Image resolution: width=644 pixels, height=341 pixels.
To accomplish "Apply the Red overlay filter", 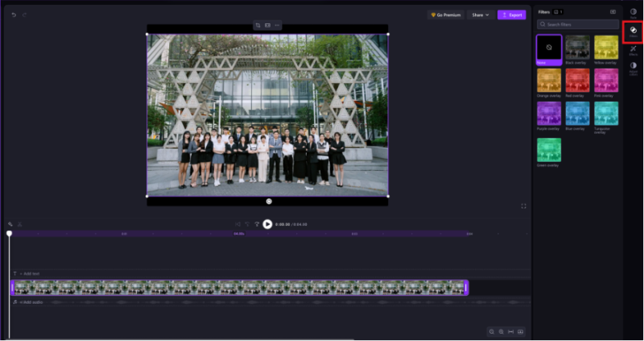I will (577, 81).
